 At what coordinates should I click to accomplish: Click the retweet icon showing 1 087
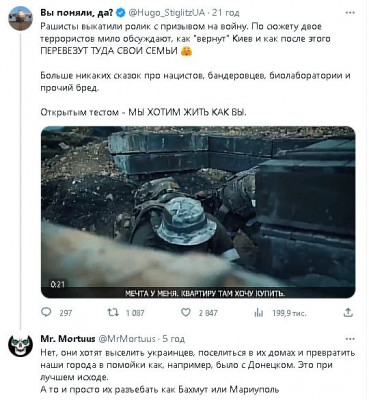113,312
